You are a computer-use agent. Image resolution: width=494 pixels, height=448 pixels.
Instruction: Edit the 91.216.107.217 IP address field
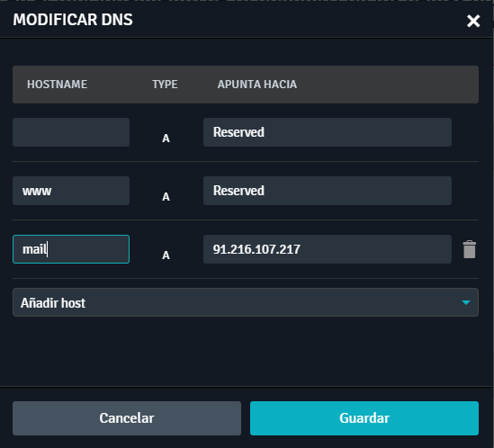point(328,249)
